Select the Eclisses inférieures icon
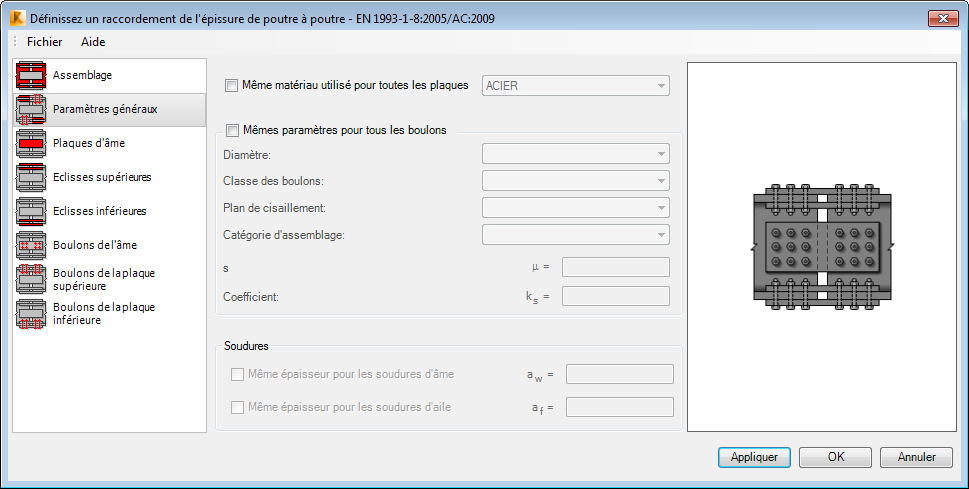This screenshot has height=489, width=969. (31, 211)
